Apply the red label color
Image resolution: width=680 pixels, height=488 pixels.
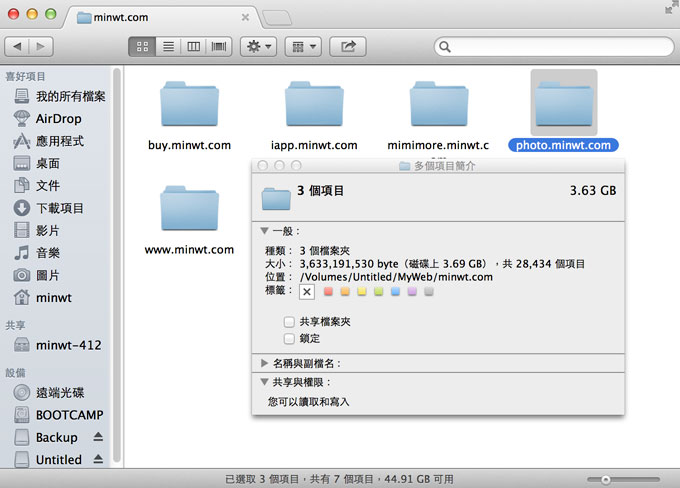pos(328,291)
